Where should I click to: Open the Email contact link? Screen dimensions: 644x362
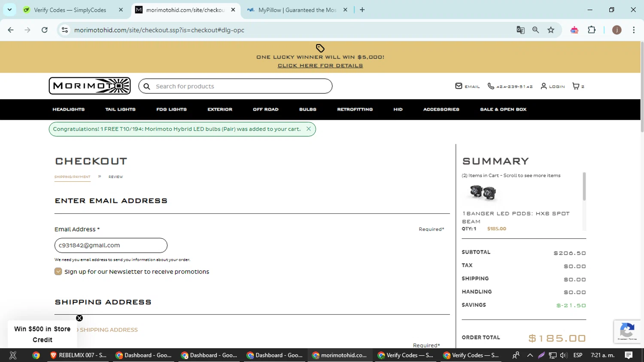click(x=467, y=86)
